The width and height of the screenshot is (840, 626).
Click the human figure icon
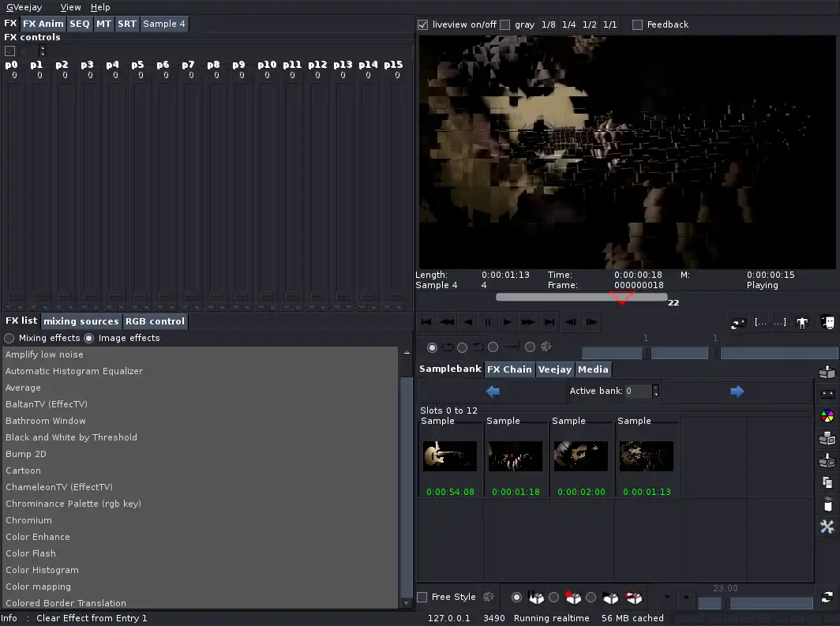pos(802,323)
